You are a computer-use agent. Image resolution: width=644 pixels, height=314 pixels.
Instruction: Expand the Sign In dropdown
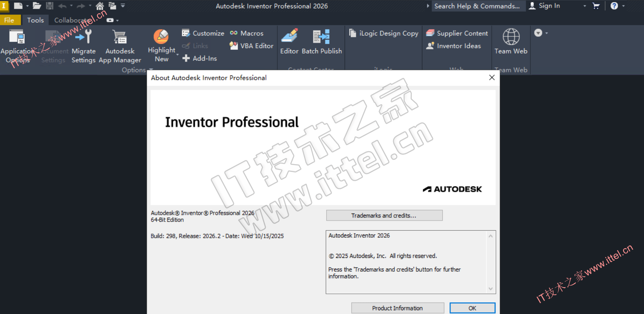point(585,6)
